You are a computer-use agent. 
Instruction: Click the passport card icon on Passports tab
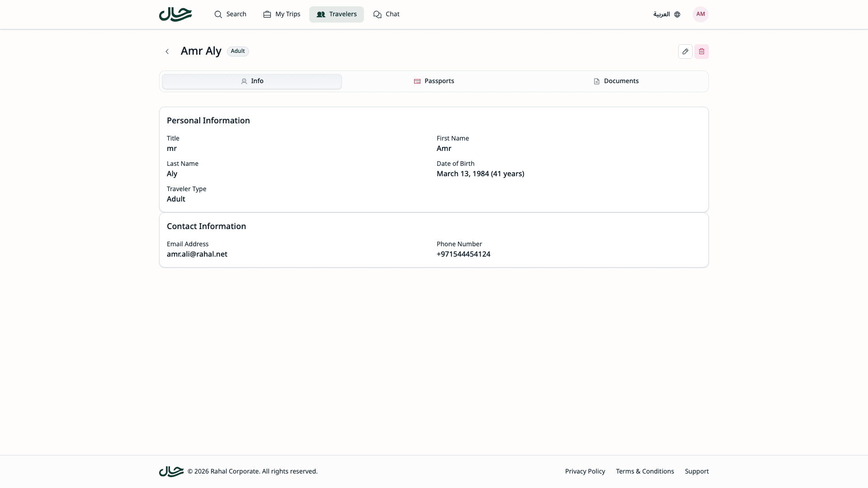417,81
